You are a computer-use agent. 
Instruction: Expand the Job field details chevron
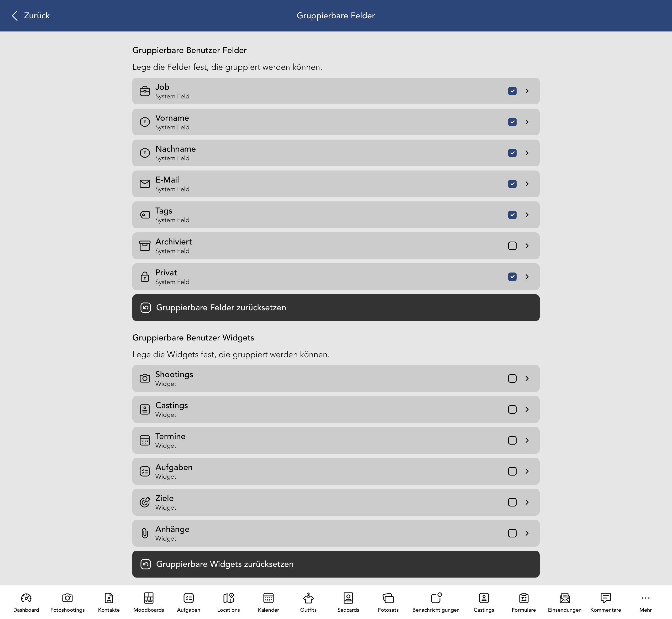527,91
